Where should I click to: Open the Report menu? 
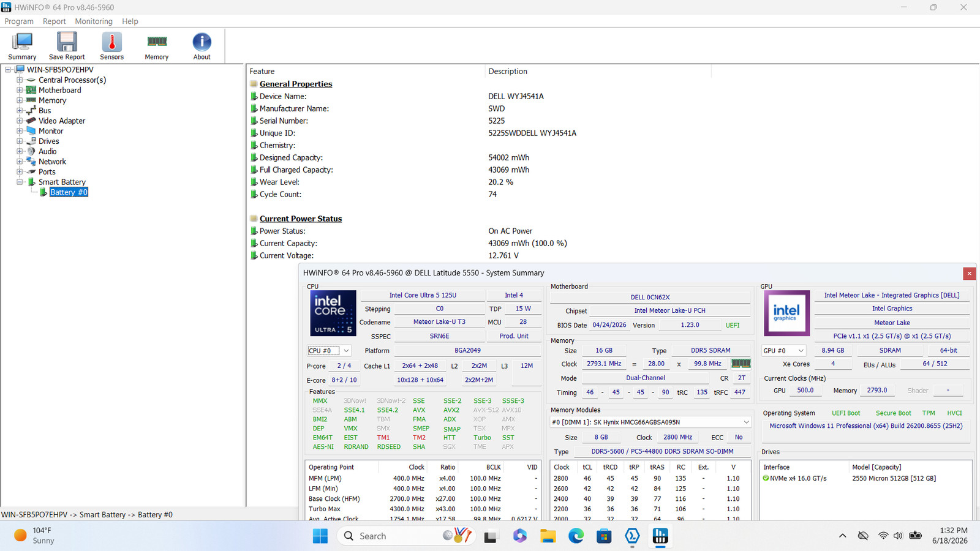click(x=54, y=21)
